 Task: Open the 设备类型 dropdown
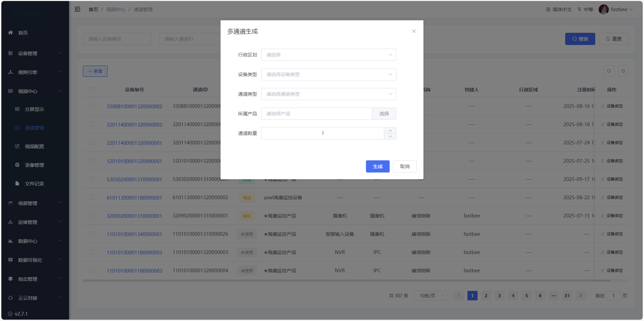click(328, 74)
